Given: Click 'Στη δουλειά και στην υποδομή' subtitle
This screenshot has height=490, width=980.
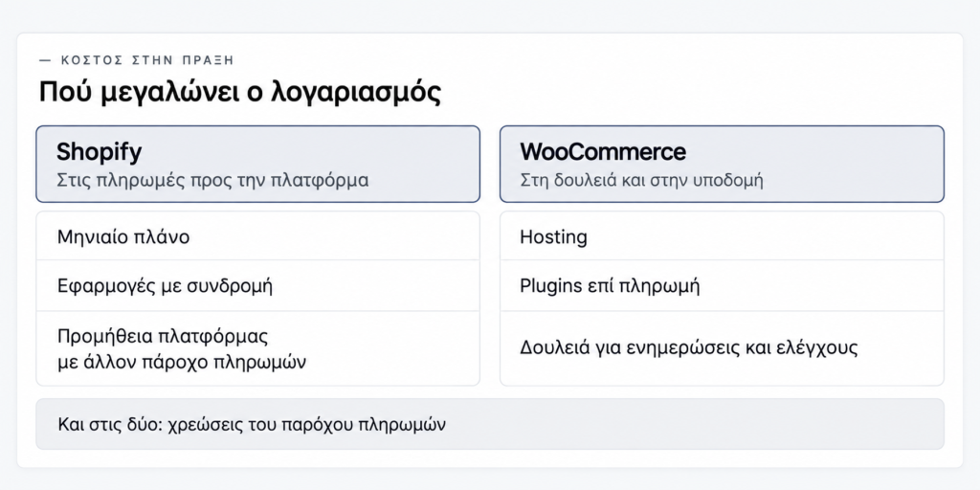Looking at the screenshot, I should click(642, 181).
